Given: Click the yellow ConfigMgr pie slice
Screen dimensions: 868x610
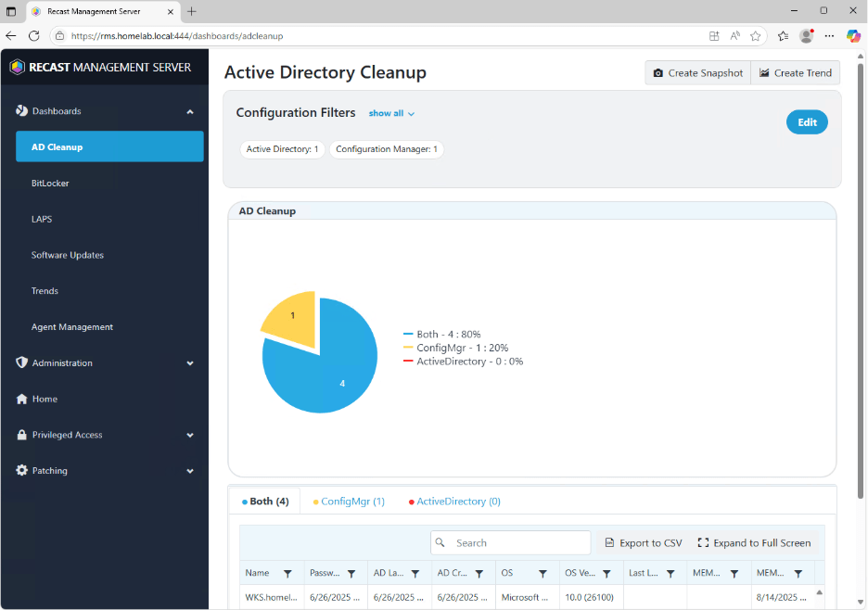Looking at the screenshot, I should click(x=292, y=315).
